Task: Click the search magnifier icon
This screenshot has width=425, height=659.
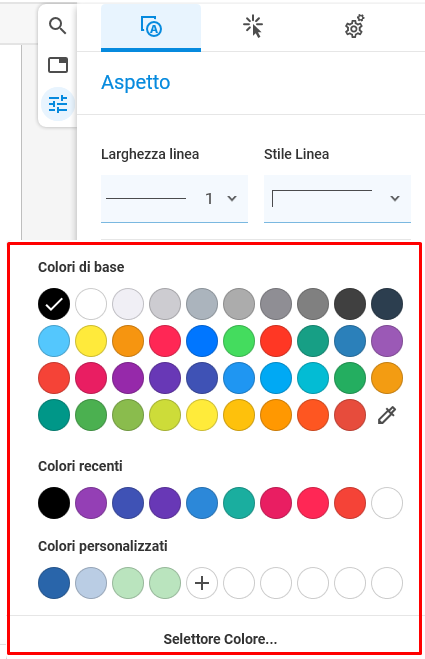Action: pyautogui.click(x=58, y=26)
